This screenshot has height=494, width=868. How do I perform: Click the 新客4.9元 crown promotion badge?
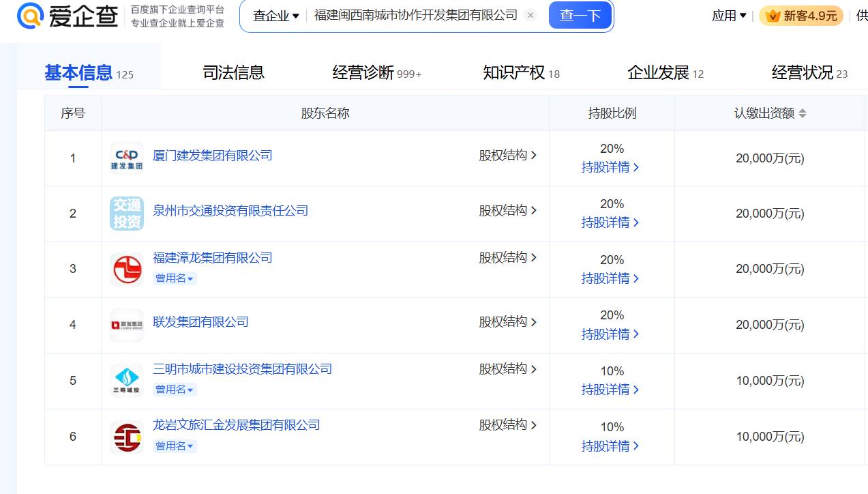pyautogui.click(x=801, y=16)
